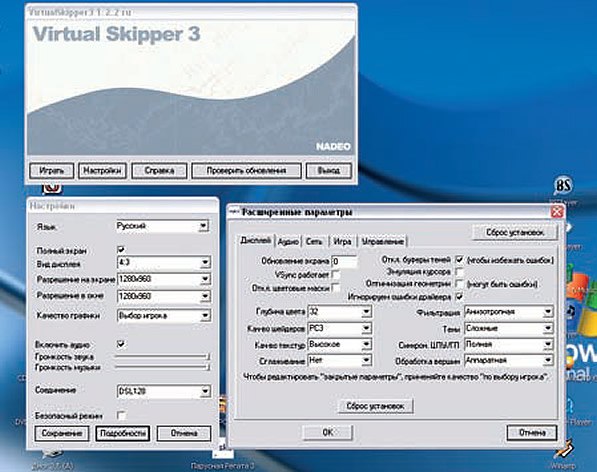Enable Оптимизация геометрии checkbox
The height and width of the screenshot is (472, 597).
pyautogui.click(x=460, y=284)
